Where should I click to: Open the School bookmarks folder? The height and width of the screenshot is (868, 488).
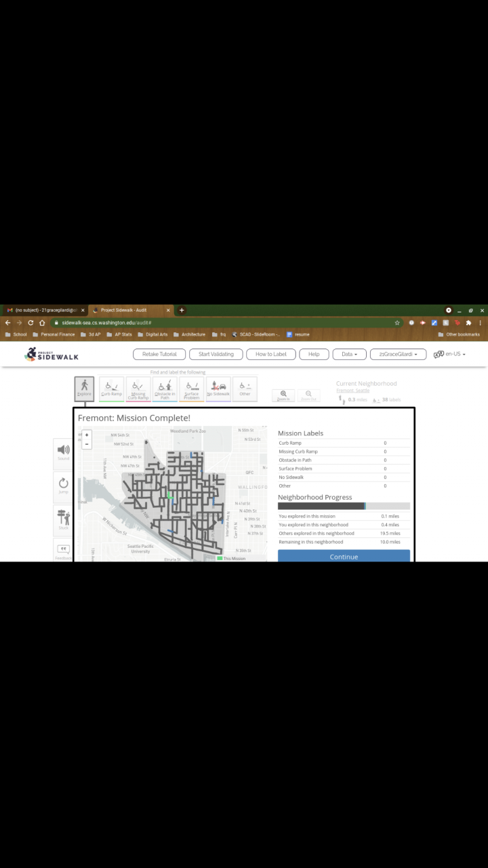click(x=16, y=334)
